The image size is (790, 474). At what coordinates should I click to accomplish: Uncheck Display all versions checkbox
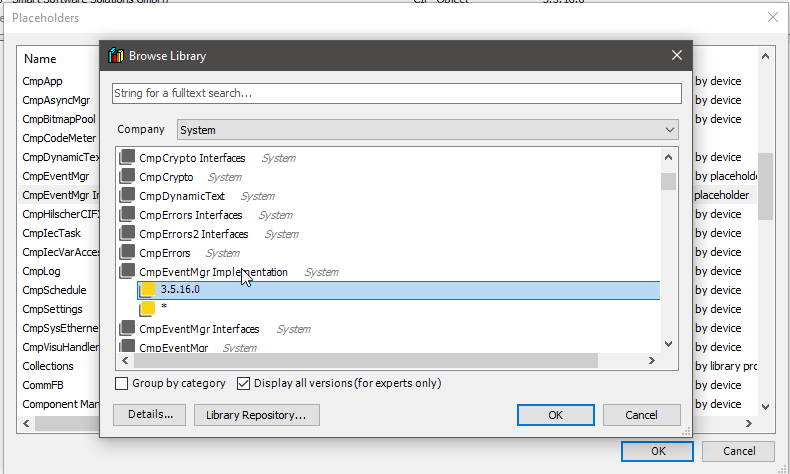tap(243, 383)
